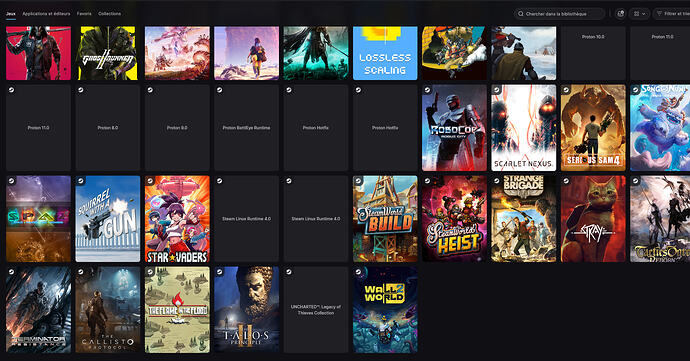Image resolution: width=690 pixels, height=361 pixels.
Task: Click the Steam badge on Scarlet Nexus card
Action: tap(497, 90)
